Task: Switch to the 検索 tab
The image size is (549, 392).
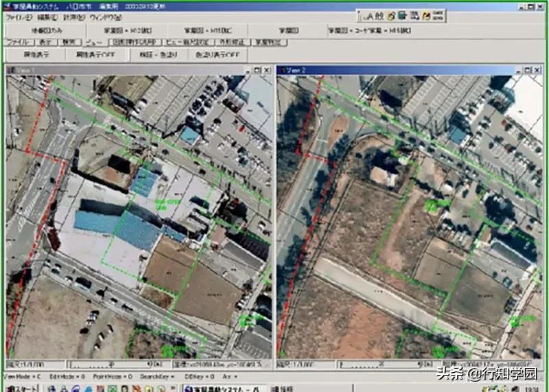Action: click(69, 43)
